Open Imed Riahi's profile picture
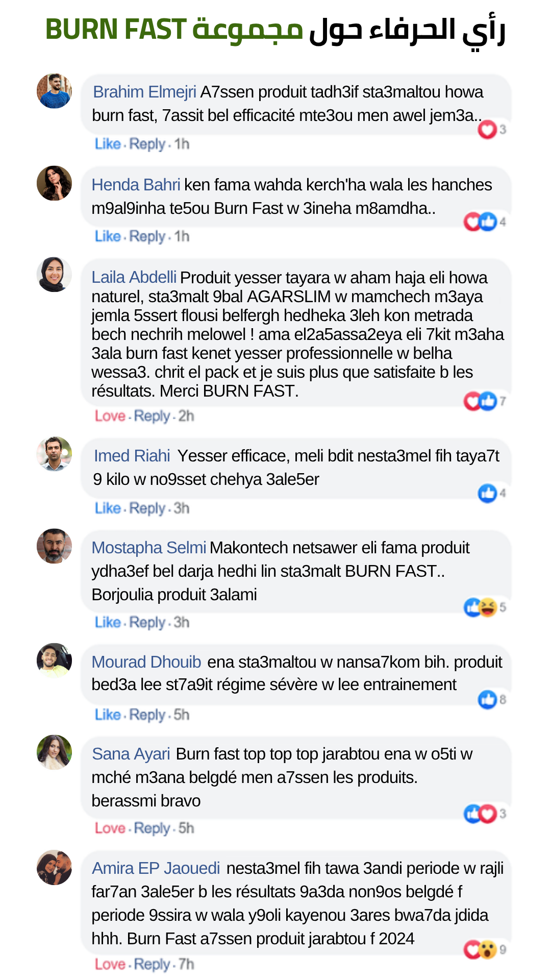This screenshot has height=980, width=551. tap(54, 454)
